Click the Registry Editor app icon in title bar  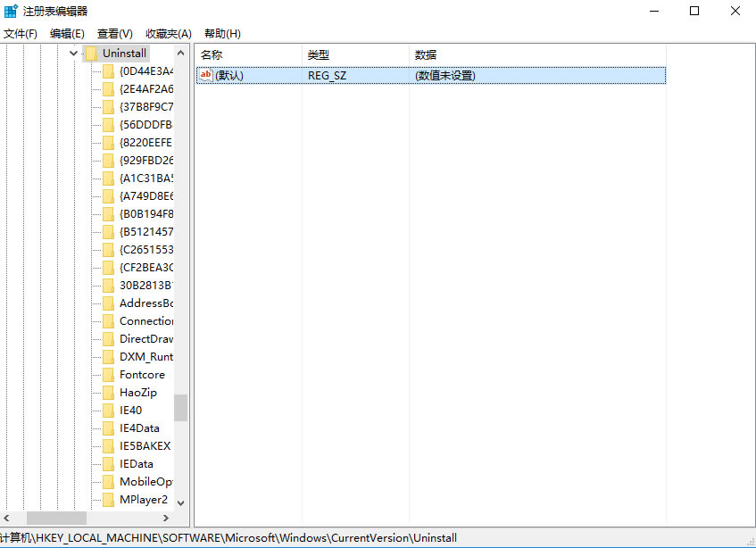point(11,11)
